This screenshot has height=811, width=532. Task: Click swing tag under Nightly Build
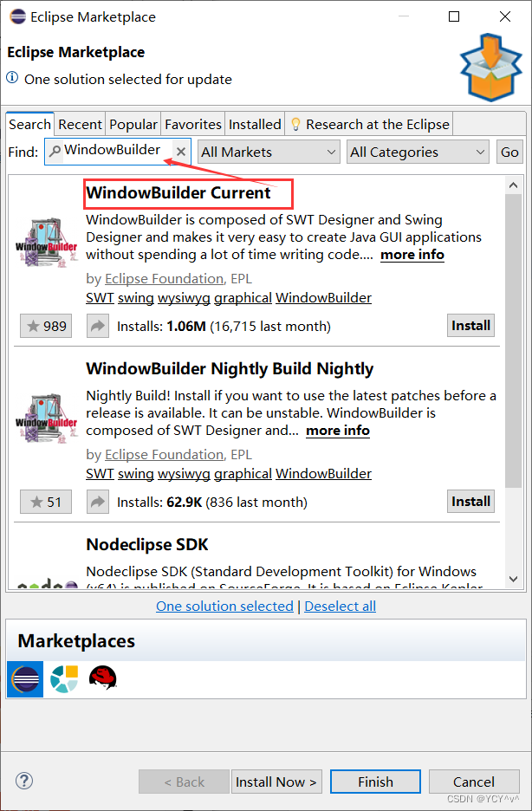(x=136, y=474)
